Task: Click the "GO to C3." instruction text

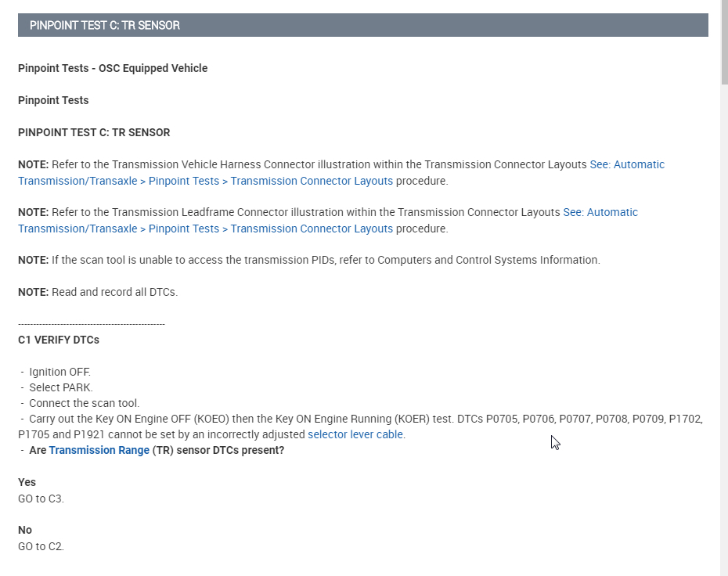Action: (41, 499)
